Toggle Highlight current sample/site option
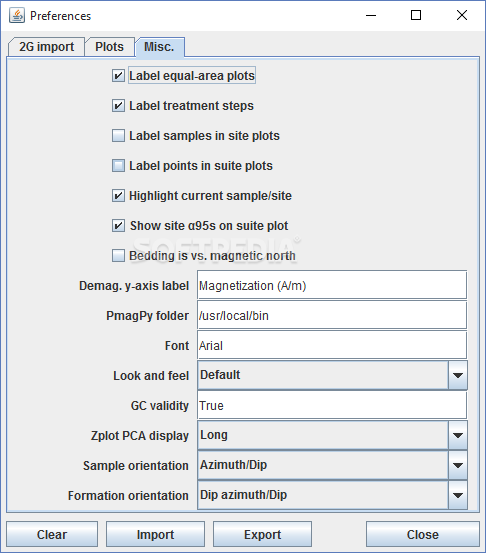This screenshot has height=553, width=486. tap(118, 195)
